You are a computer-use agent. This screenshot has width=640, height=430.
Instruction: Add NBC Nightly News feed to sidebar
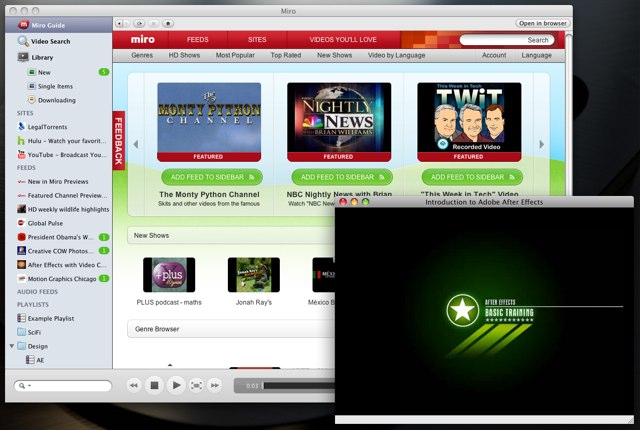(342, 177)
